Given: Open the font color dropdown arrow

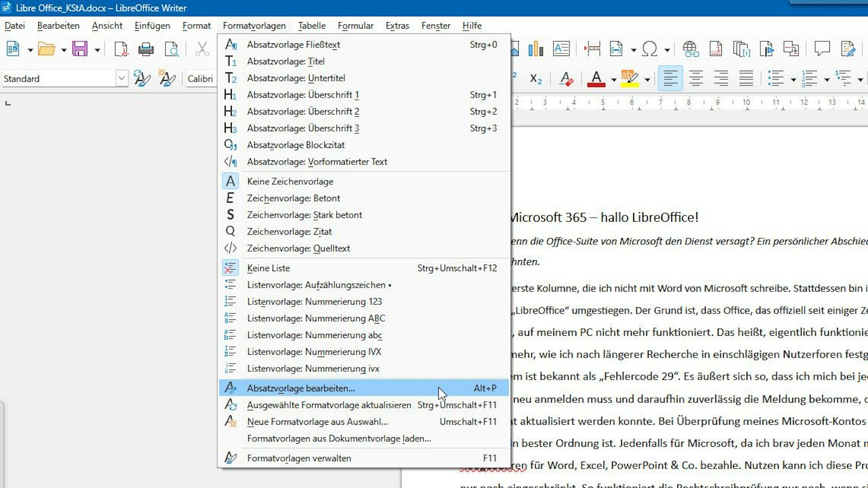Looking at the screenshot, I should point(613,79).
